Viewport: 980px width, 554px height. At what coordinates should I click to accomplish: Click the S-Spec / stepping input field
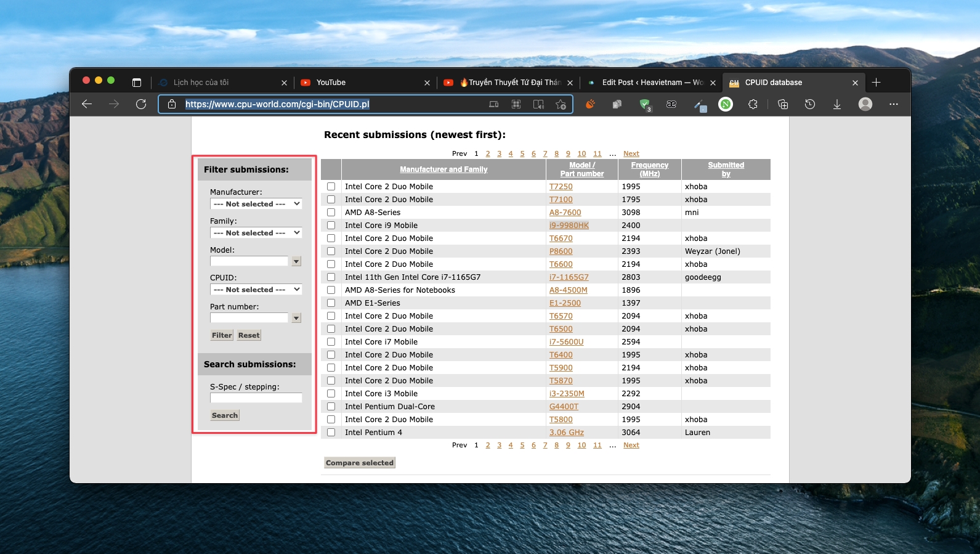pyautogui.click(x=256, y=398)
